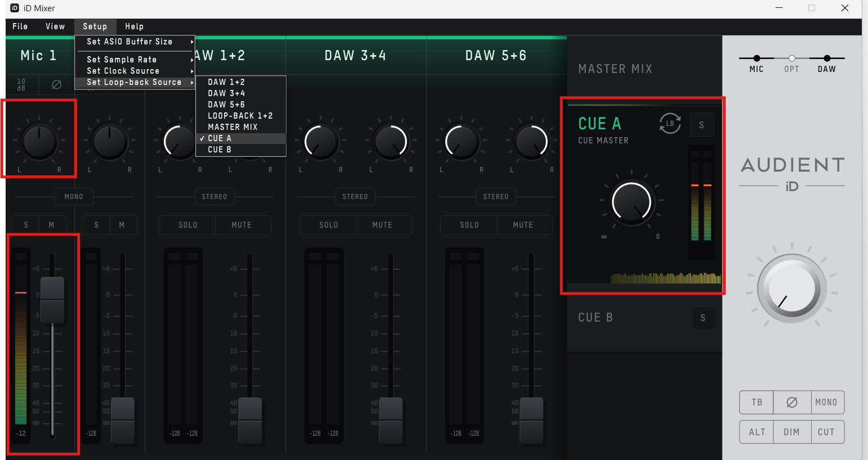This screenshot has height=460, width=868.
Task: Show the DAW channels view dot
Action: pos(827,58)
